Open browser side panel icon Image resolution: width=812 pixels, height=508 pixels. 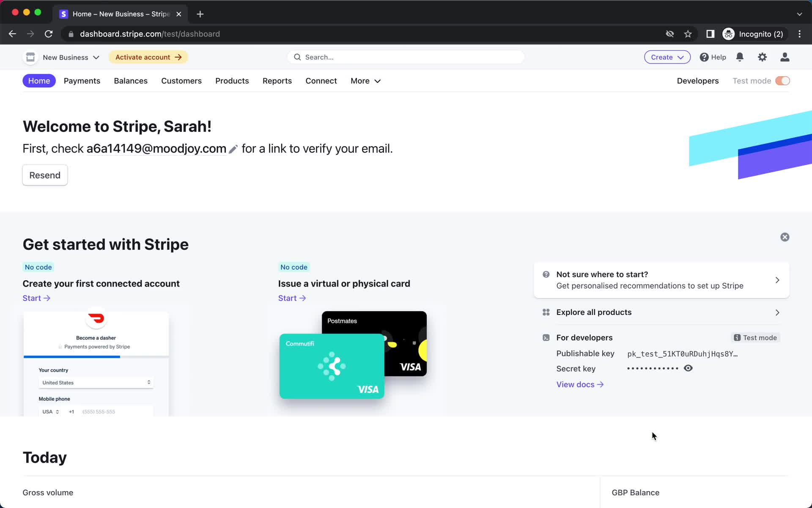pyautogui.click(x=710, y=34)
